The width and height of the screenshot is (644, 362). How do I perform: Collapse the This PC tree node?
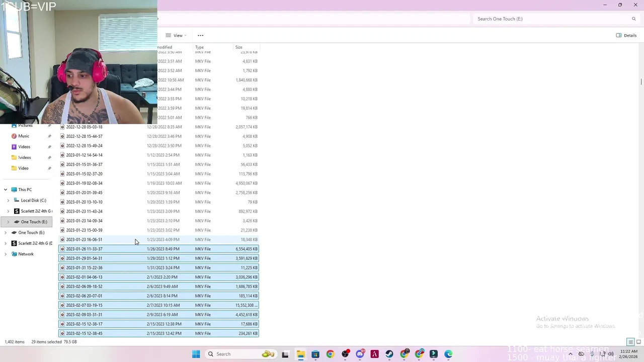pos(6,190)
